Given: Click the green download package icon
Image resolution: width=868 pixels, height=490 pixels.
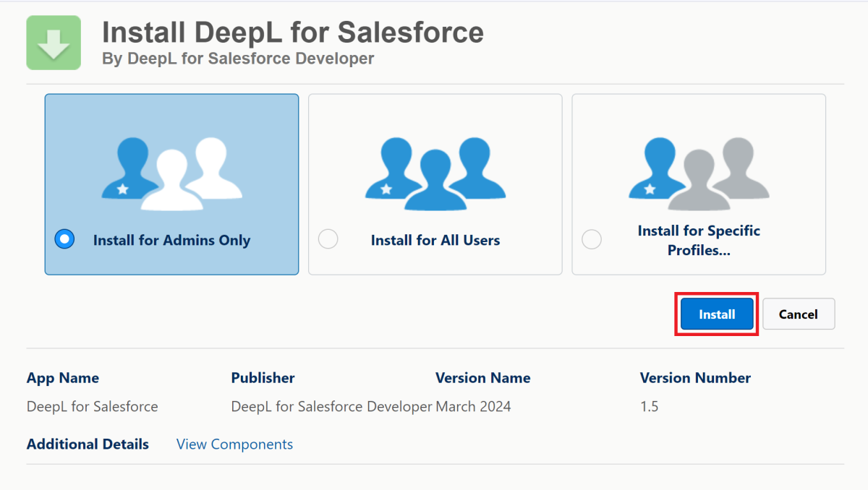Looking at the screenshot, I should 54,43.
